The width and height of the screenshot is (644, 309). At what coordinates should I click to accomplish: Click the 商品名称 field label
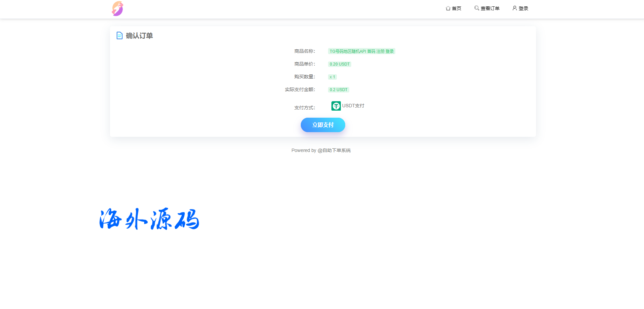pos(305,51)
